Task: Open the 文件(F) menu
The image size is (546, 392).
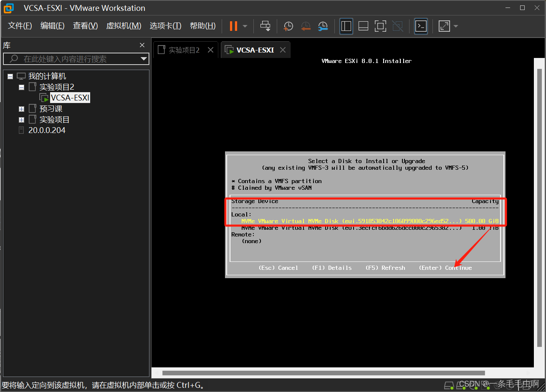Action: click(20, 26)
